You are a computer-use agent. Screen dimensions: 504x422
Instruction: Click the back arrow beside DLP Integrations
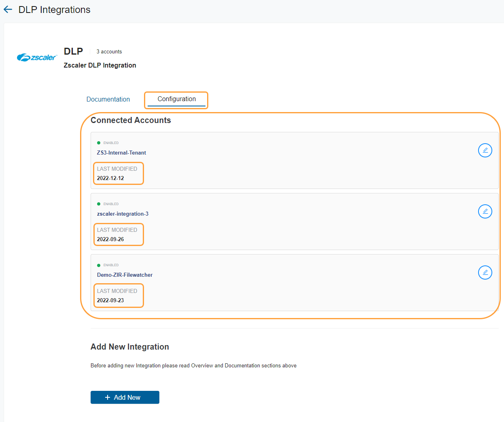click(8, 10)
